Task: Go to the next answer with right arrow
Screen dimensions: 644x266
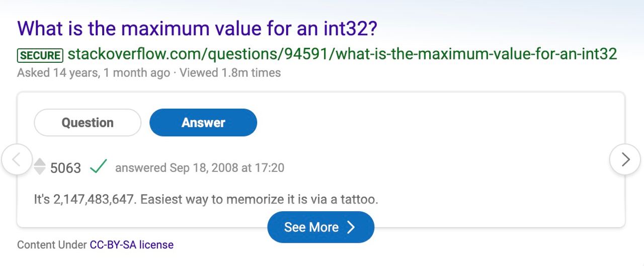Action: [x=625, y=159]
